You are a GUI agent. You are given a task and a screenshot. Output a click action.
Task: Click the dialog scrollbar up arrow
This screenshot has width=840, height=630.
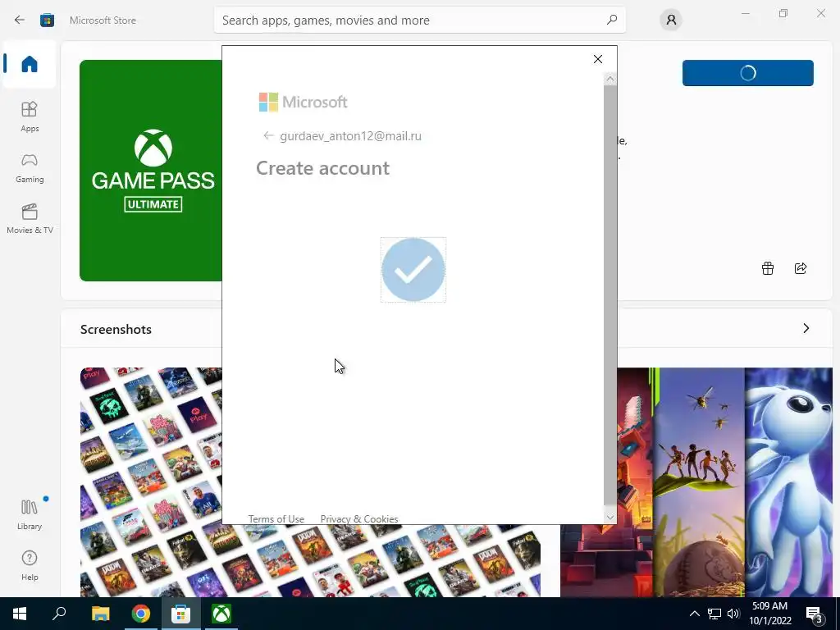609,80
